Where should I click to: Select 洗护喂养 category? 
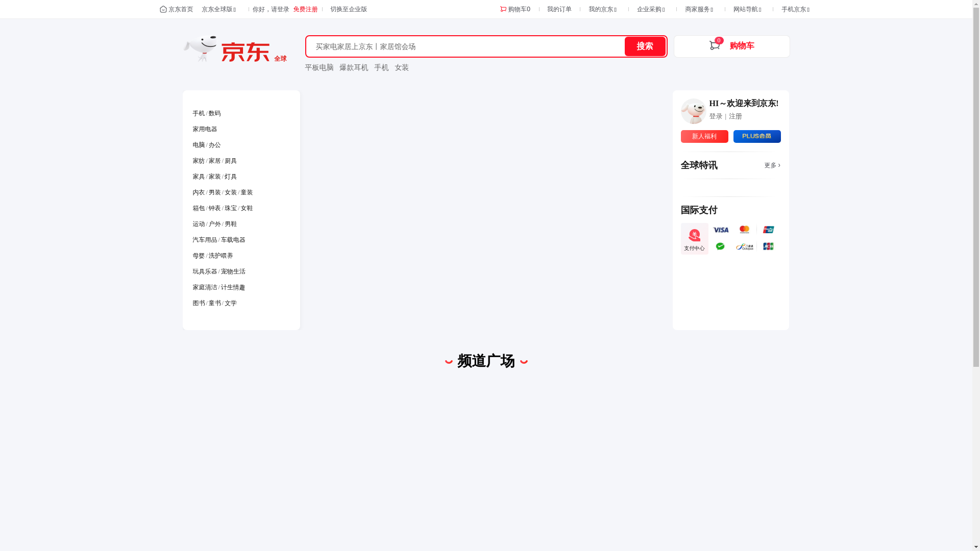[x=220, y=256]
